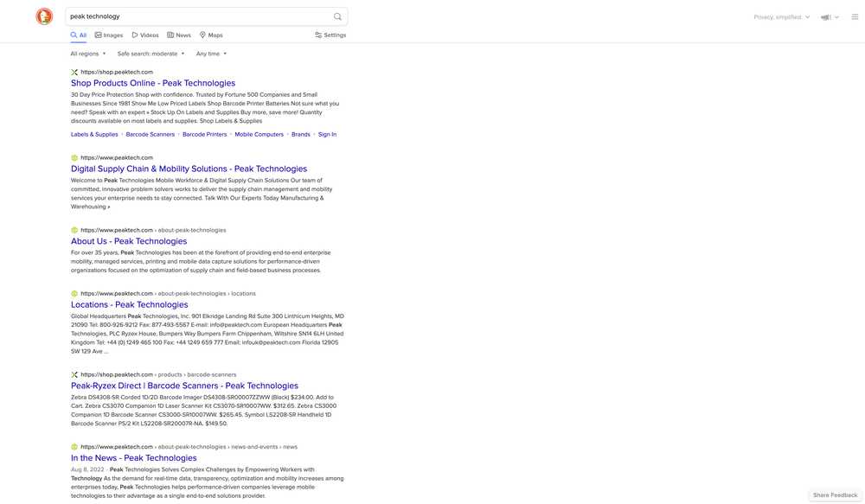This screenshot has height=504, width=865.
Task: Open the Settings menu
Action: click(x=330, y=35)
